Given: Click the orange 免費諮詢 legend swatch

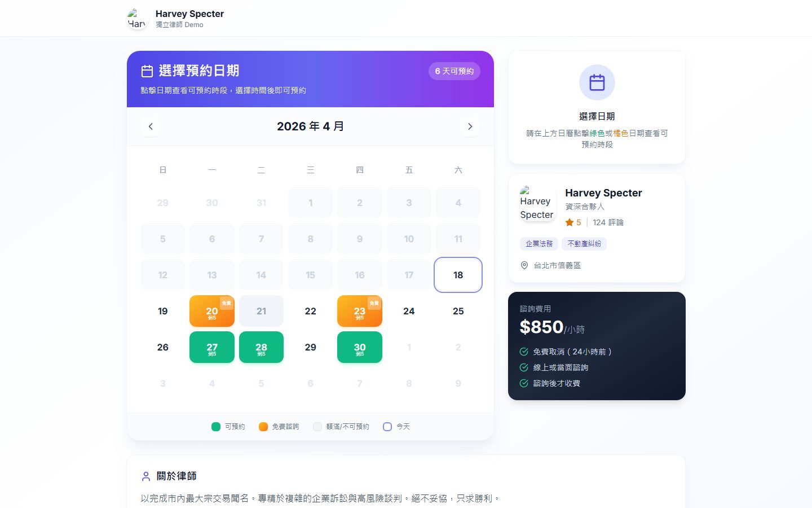Looking at the screenshot, I should click(263, 427).
